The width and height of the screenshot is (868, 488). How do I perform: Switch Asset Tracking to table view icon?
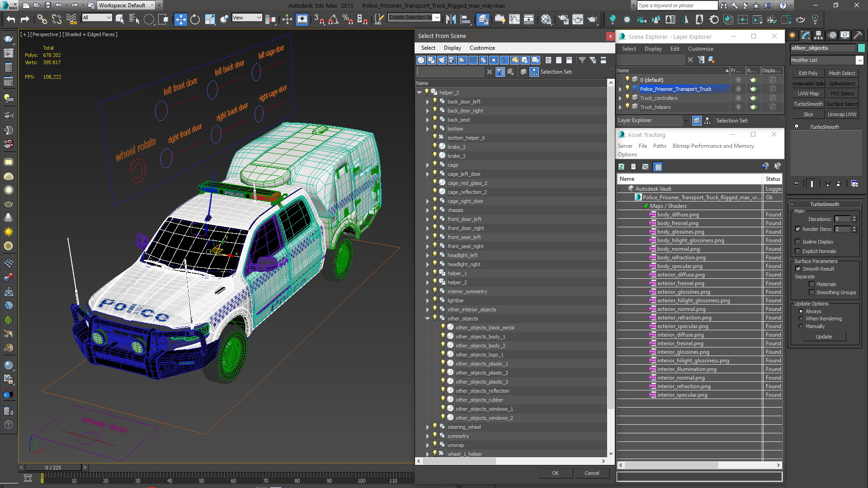tap(658, 167)
